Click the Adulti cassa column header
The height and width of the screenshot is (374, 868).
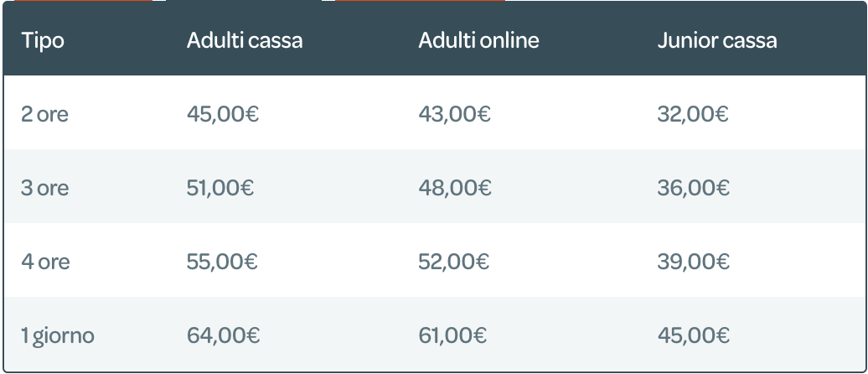[x=245, y=40]
